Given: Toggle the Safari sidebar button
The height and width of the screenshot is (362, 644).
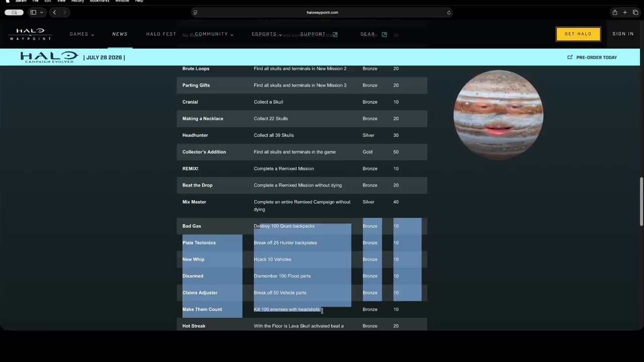Looking at the screenshot, I should point(33,13).
